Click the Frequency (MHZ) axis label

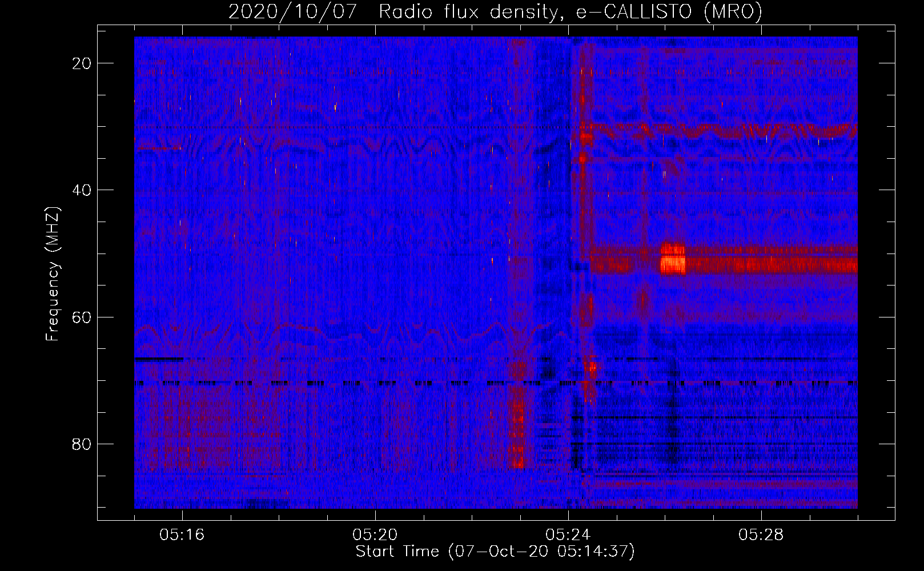point(52,274)
